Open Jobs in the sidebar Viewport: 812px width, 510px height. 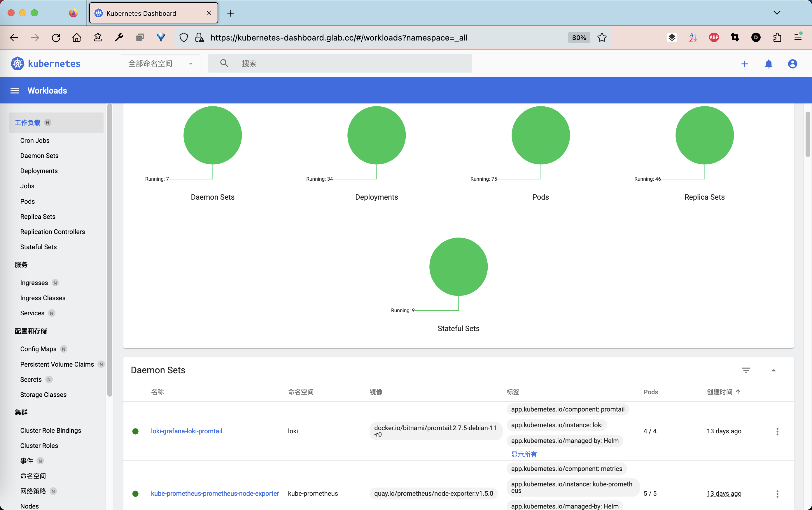coord(27,186)
